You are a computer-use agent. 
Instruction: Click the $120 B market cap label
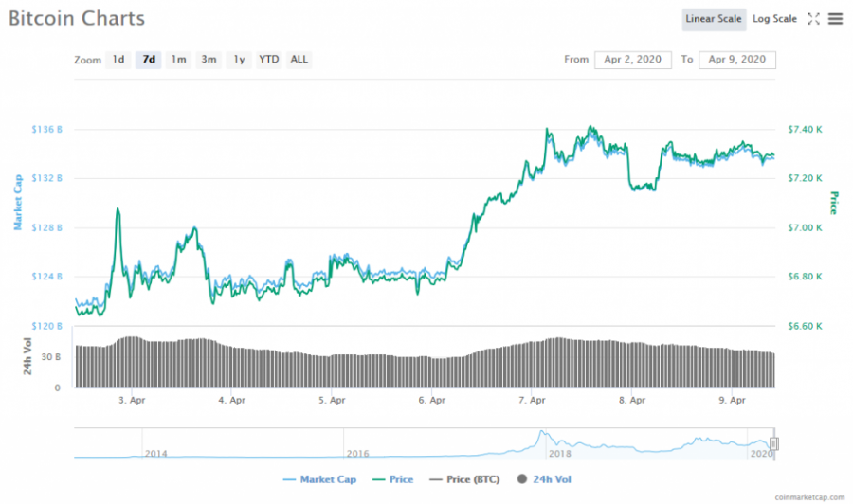[46, 326]
